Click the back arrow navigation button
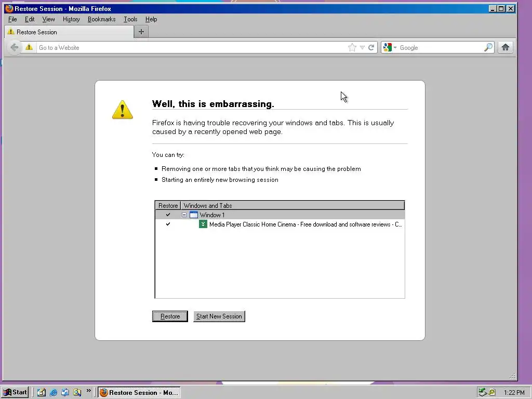Screen dimensions: 532x399 14,47
